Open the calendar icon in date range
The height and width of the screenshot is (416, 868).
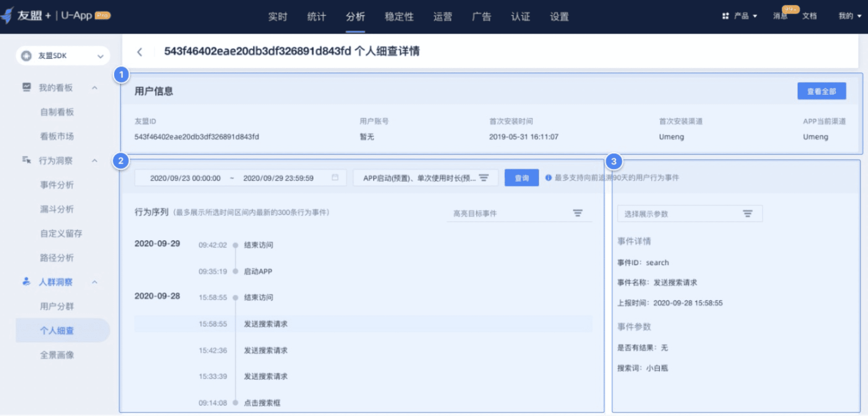(334, 177)
